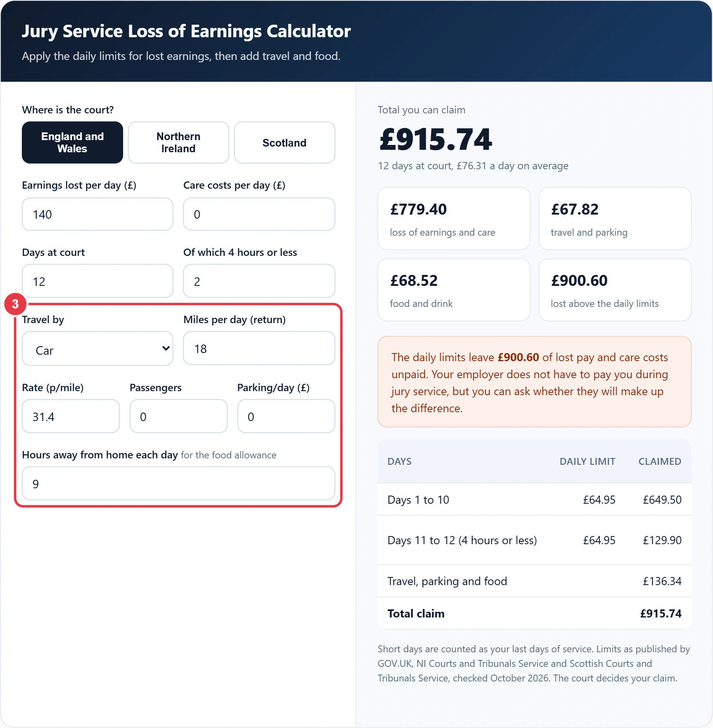Image resolution: width=713 pixels, height=728 pixels.
Task: Focus the Care costs per day field
Action: [x=259, y=214]
